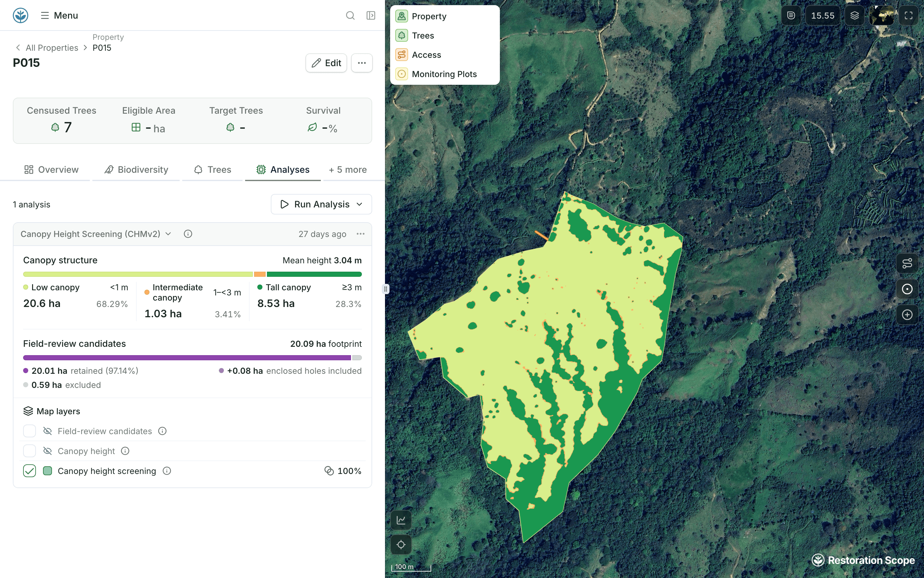Click info icon next to Canopy Height Screening title
This screenshot has height=578, width=924.
click(188, 234)
